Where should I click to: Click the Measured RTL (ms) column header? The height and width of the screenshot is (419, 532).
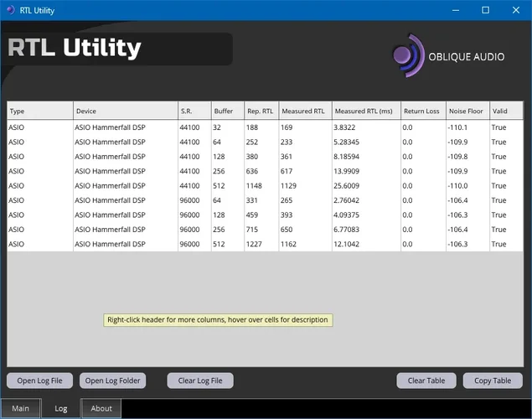(x=366, y=111)
